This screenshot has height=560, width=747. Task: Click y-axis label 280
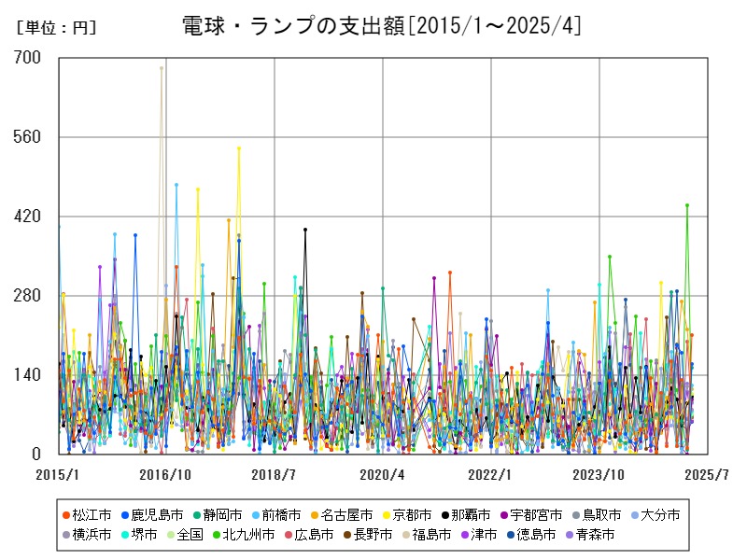tap(28, 295)
